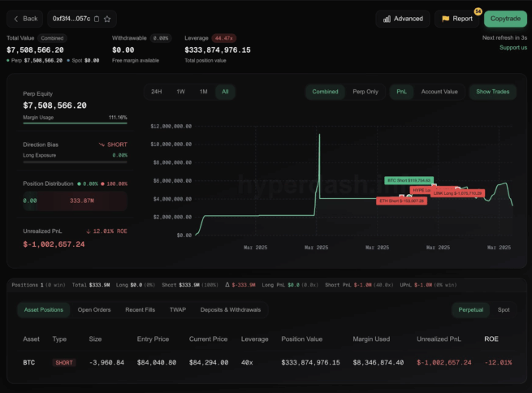Screen dimensions: 532x393
Task: Click the current price $84,294.00 cell
Action: pyautogui.click(x=208, y=362)
